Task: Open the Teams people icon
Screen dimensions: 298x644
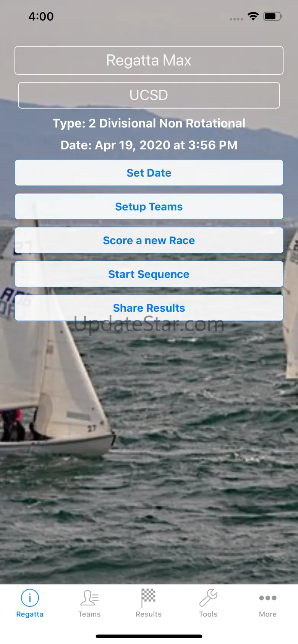Action: coord(89,598)
